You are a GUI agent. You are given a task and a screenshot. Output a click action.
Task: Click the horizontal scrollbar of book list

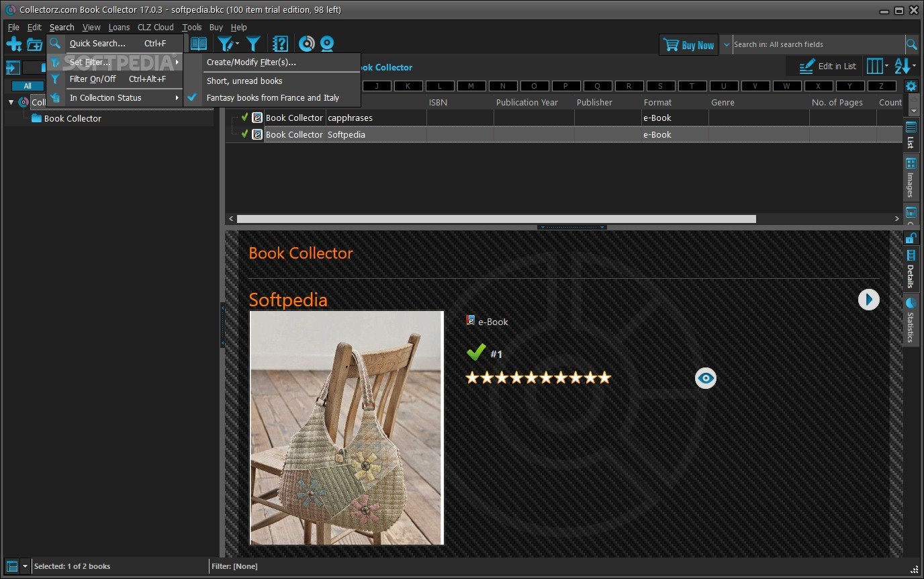click(496, 219)
